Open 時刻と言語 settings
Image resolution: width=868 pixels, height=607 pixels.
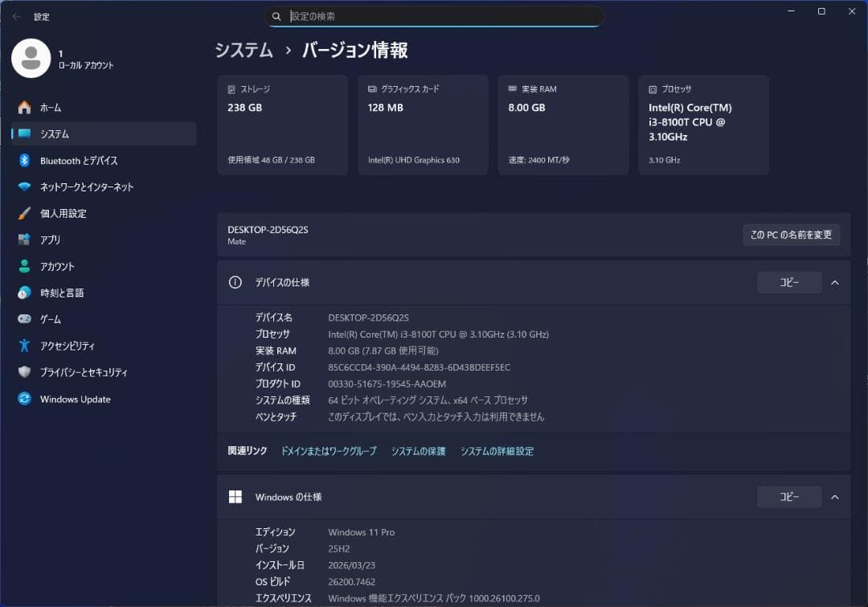[x=104, y=293]
